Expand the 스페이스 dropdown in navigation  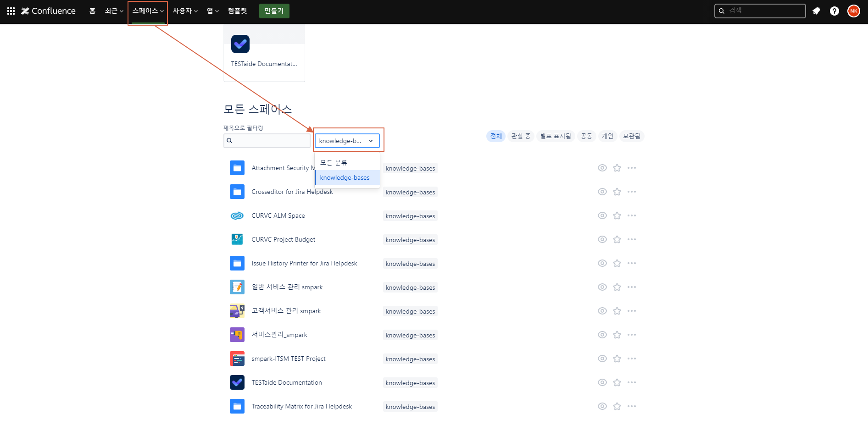pyautogui.click(x=148, y=11)
